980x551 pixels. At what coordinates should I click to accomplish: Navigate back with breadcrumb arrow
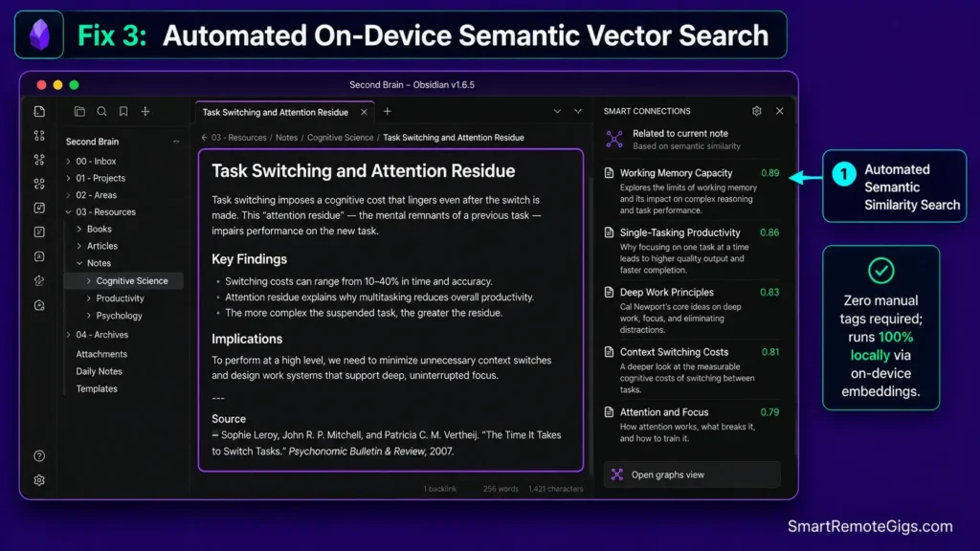click(204, 138)
